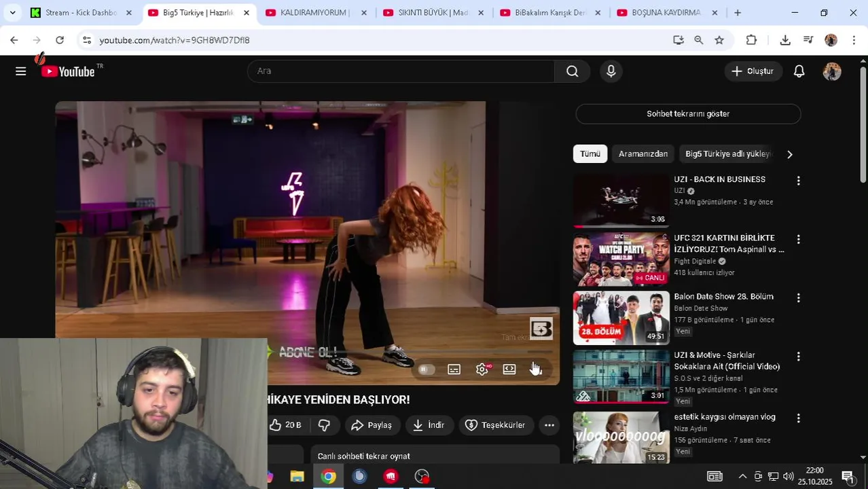This screenshot has width=868, height=489.
Task: Click the Teşekkürler thanks button
Action: pyautogui.click(x=496, y=425)
